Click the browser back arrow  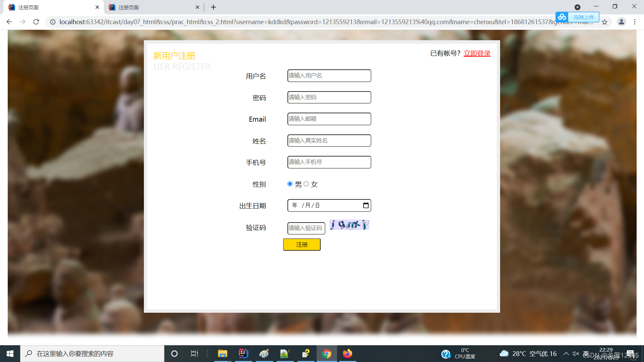pyautogui.click(x=9, y=22)
